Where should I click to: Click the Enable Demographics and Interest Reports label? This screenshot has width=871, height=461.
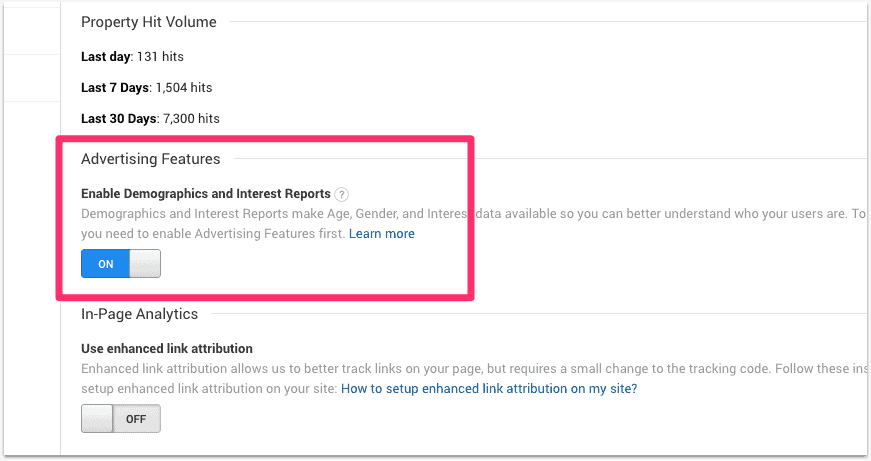205,194
